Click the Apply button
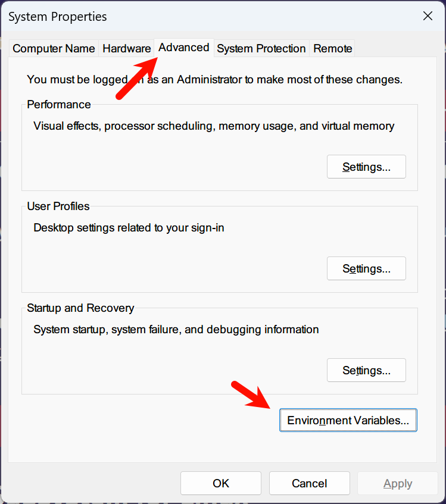 pyautogui.click(x=398, y=484)
